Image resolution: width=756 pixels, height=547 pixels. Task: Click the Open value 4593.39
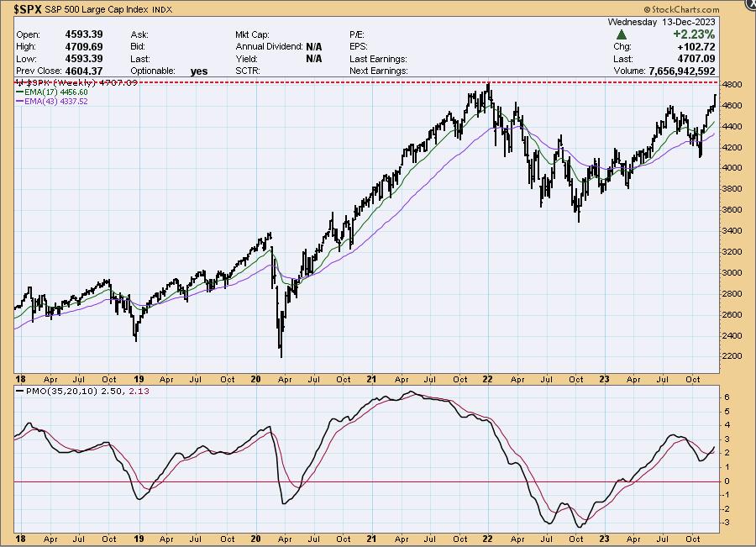coord(84,34)
